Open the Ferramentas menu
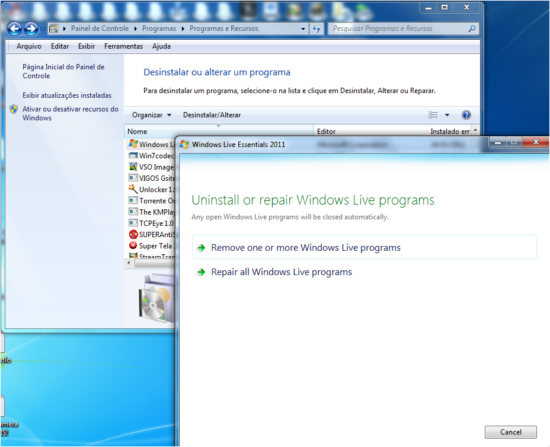The width and height of the screenshot is (550, 447). tap(123, 46)
